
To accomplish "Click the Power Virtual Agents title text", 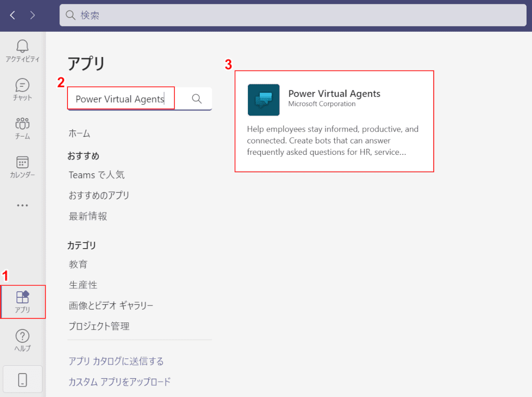I will click(x=334, y=93).
